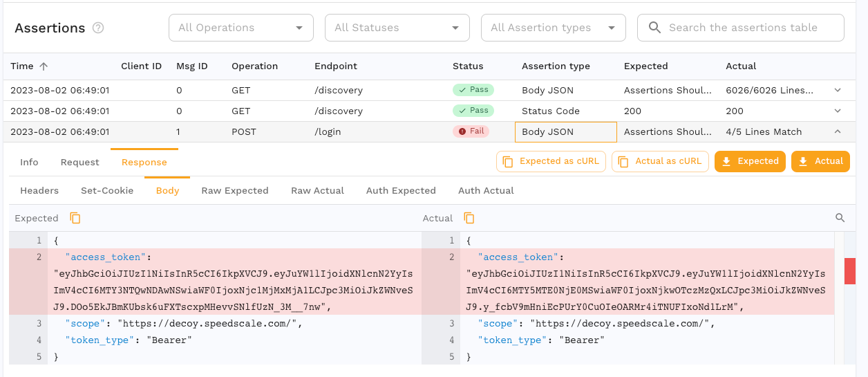Screen dimensions: 868x377
Task: Click the Expected as cURL button
Action: [551, 161]
